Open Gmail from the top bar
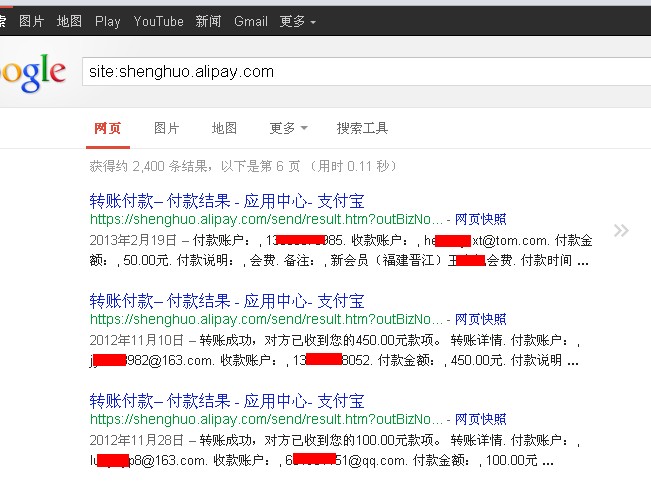This screenshot has width=651, height=487. click(250, 21)
